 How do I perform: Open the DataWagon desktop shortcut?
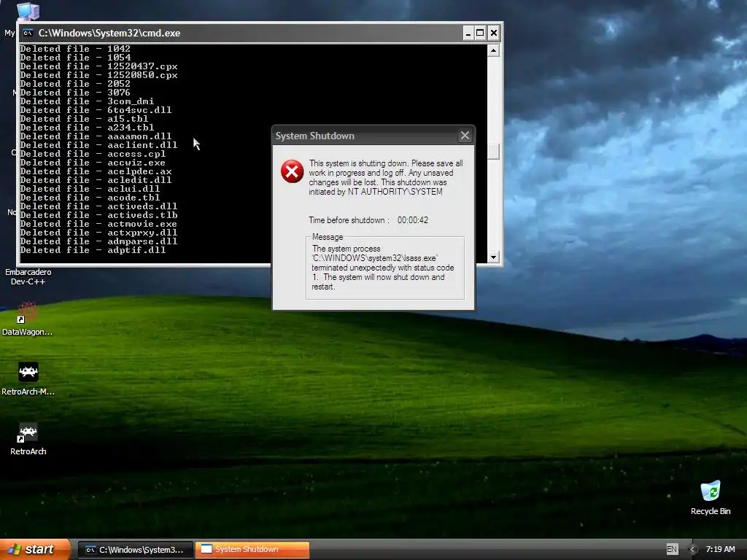coord(28,319)
